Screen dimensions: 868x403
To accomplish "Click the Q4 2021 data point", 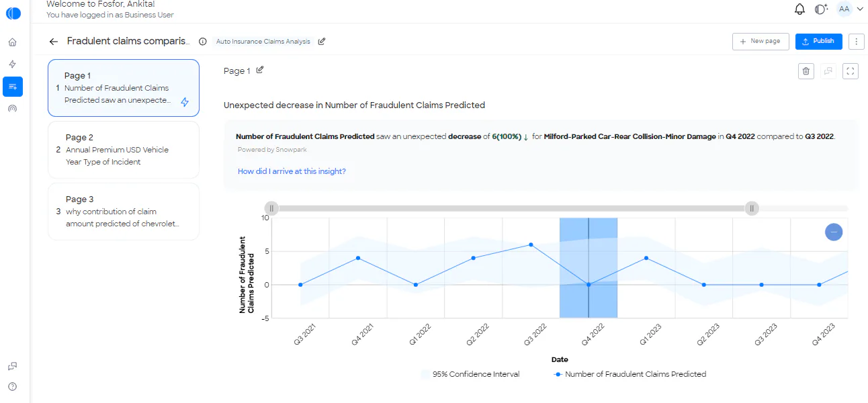I will pyautogui.click(x=358, y=258).
